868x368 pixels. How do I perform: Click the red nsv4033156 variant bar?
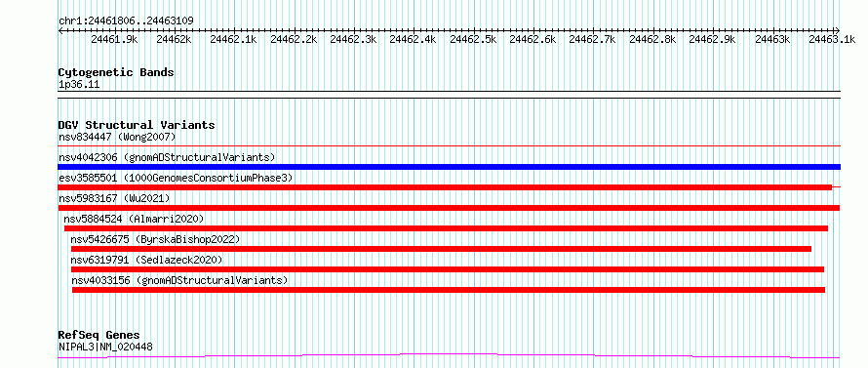point(449,290)
